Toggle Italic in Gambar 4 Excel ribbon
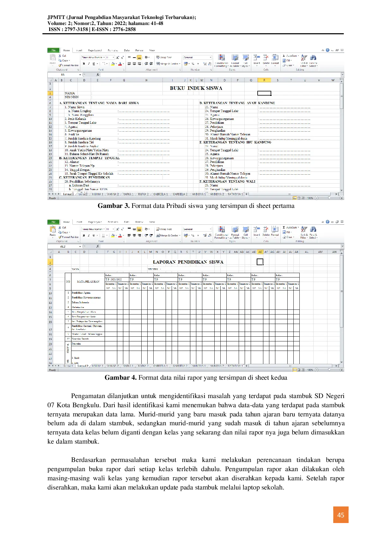 click(x=89, y=236)
